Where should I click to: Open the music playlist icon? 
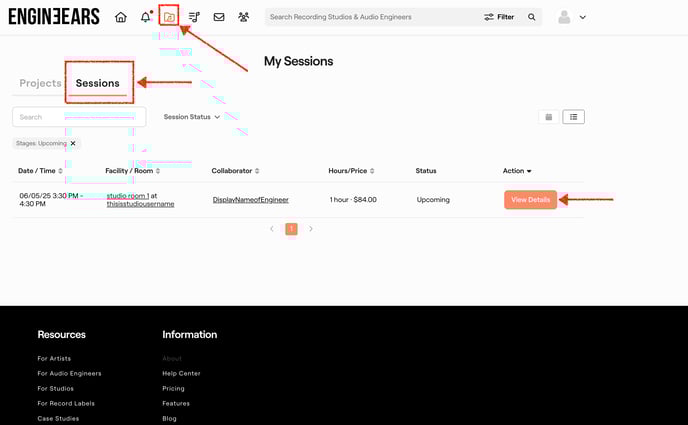click(x=194, y=17)
